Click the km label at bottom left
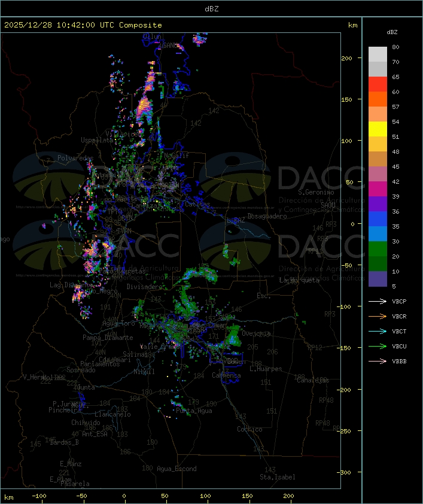Screen dimensions: 423x504 pos(8,497)
